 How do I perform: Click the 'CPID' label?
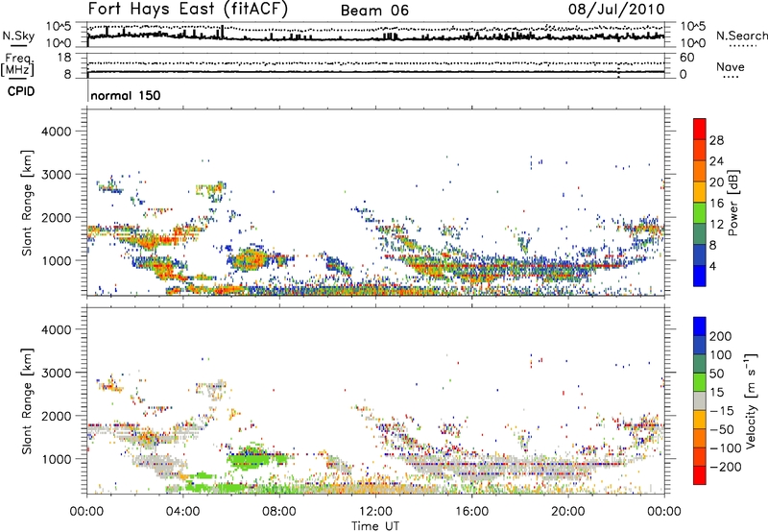pos(21,91)
